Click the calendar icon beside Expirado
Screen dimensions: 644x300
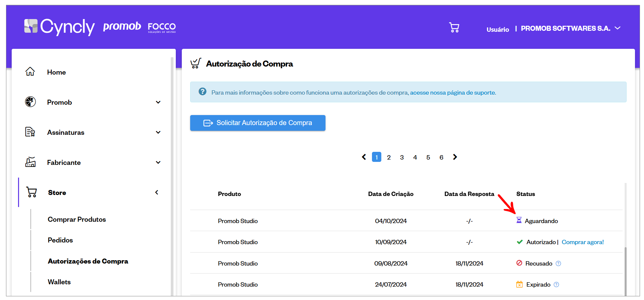[x=519, y=284]
